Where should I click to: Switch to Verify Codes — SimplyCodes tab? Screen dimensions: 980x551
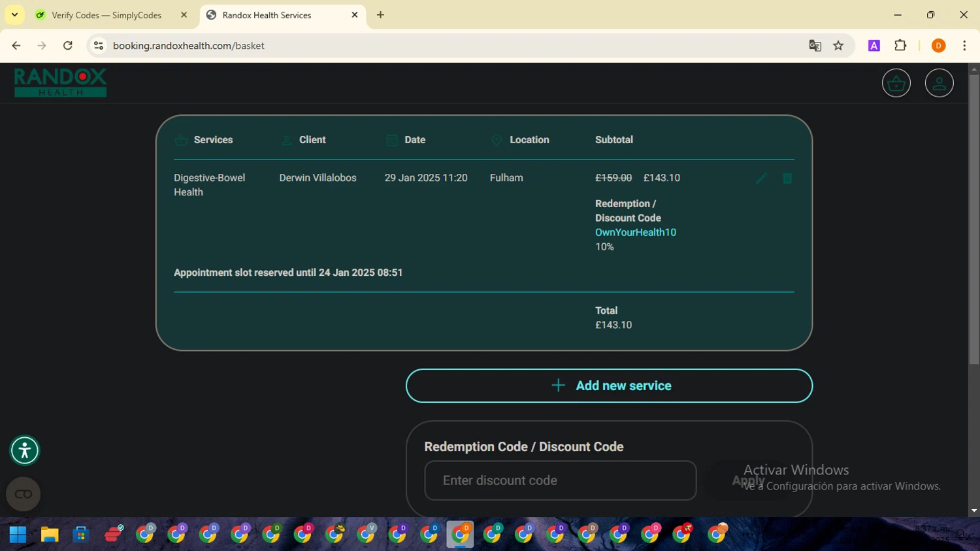pyautogui.click(x=106, y=15)
